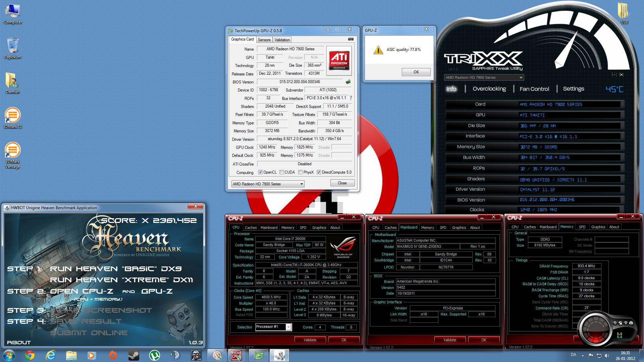Click the Heaven score X 2361,452 text
This screenshot has width=644, height=362.
click(x=149, y=221)
